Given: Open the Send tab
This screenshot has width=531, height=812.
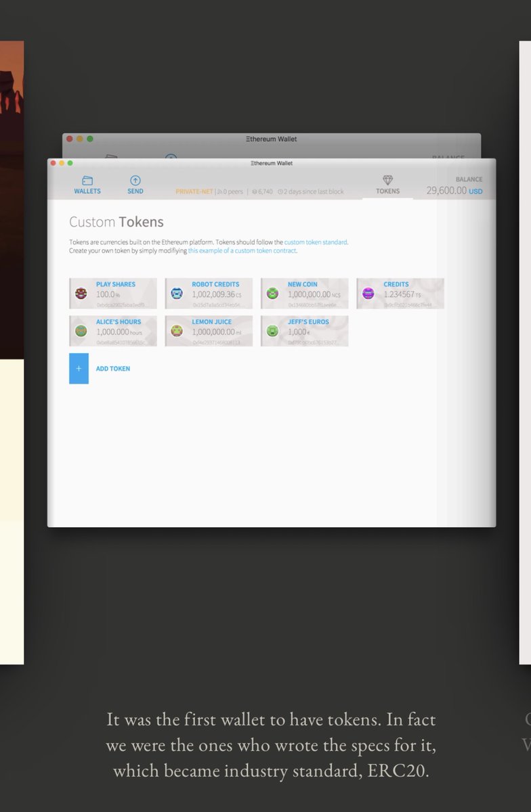Looking at the screenshot, I should [135, 185].
